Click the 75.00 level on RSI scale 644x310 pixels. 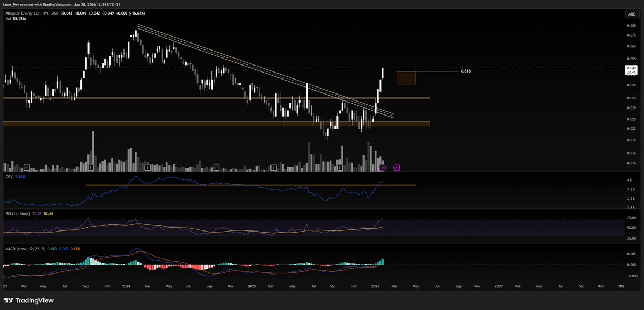(x=631, y=218)
